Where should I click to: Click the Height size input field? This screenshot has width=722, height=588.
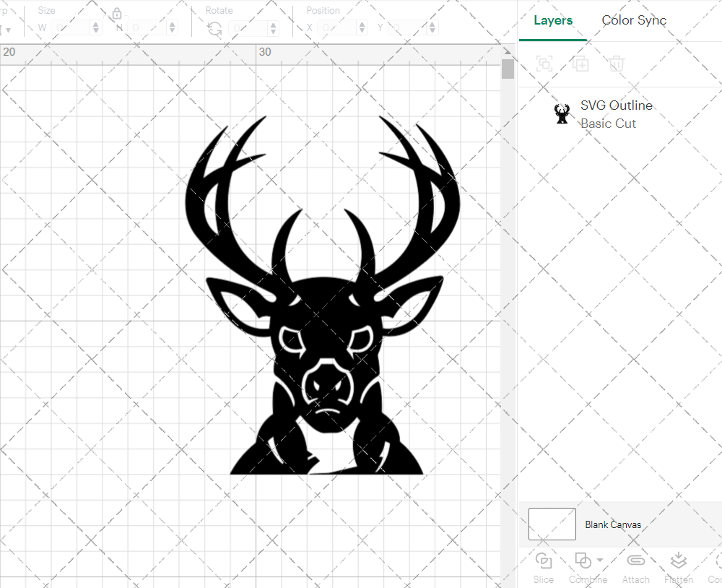click(148, 28)
